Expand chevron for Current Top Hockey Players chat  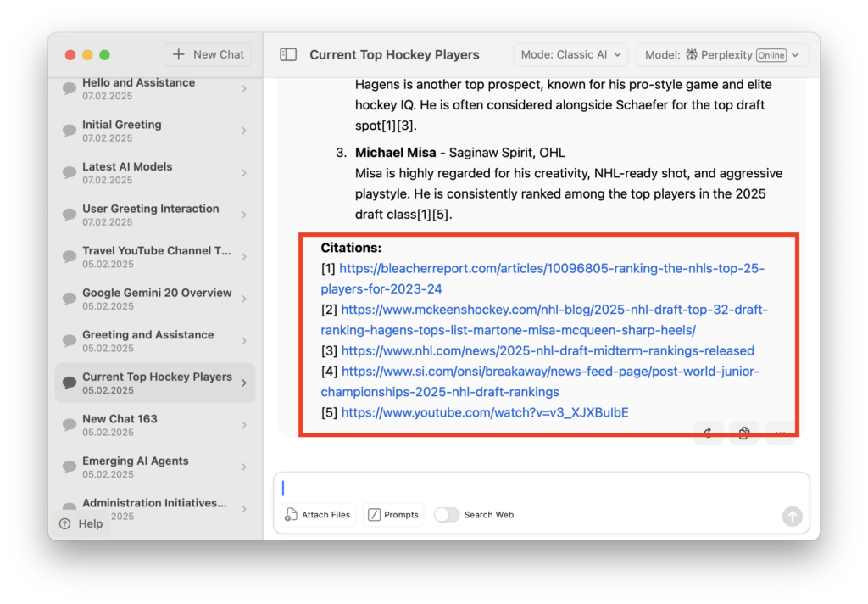[x=244, y=383]
